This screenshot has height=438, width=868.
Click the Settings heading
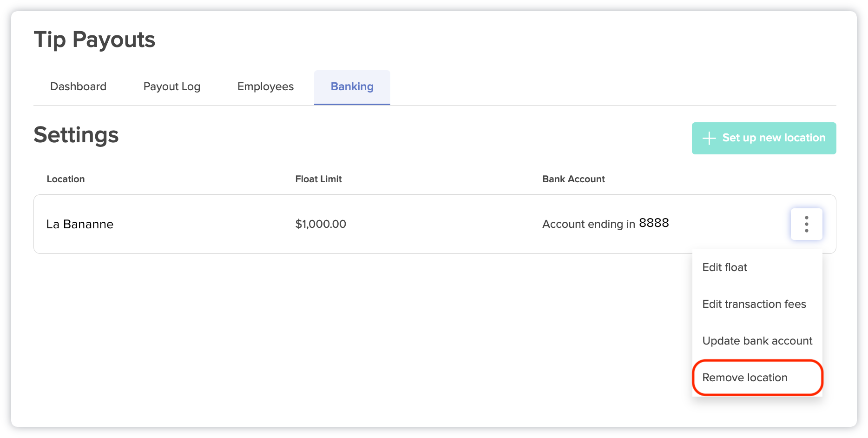click(76, 135)
